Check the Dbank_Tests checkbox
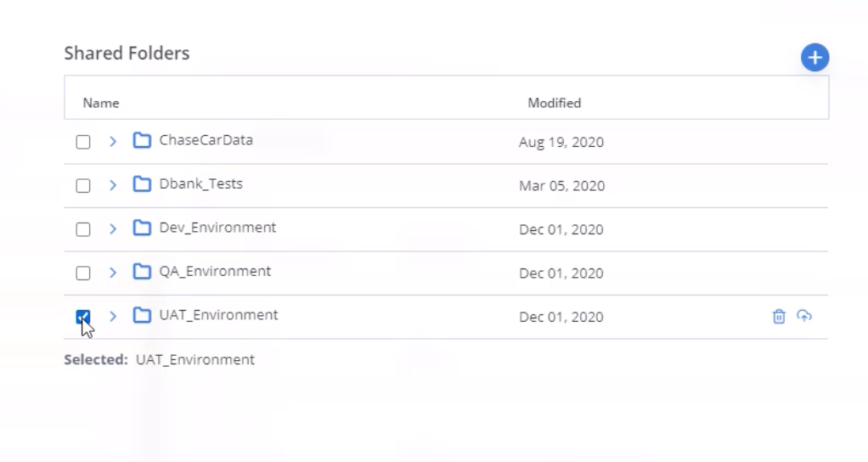868x462 pixels. pyautogui.click(x=83, y=185)
